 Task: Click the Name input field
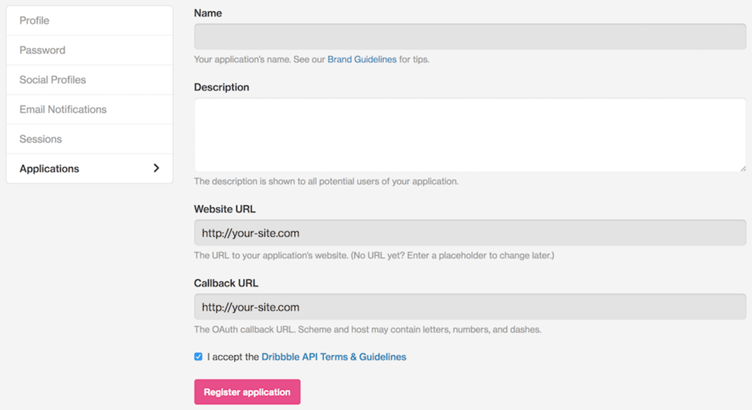pos(470,36)
